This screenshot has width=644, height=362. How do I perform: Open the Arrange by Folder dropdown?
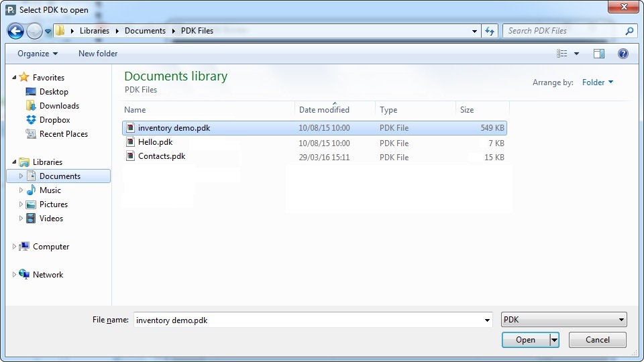pos(597,82)
